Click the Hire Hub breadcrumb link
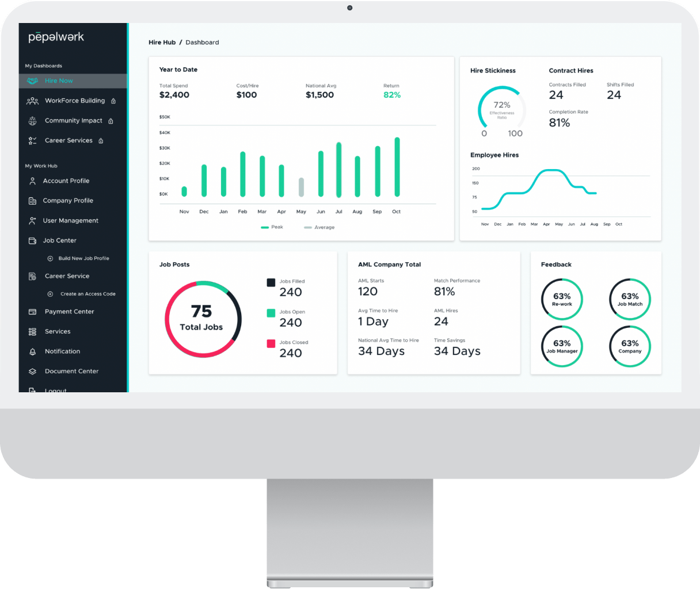The width and height of the screenshot is (700, 589). pyautogui.click(x=162, y=43)
